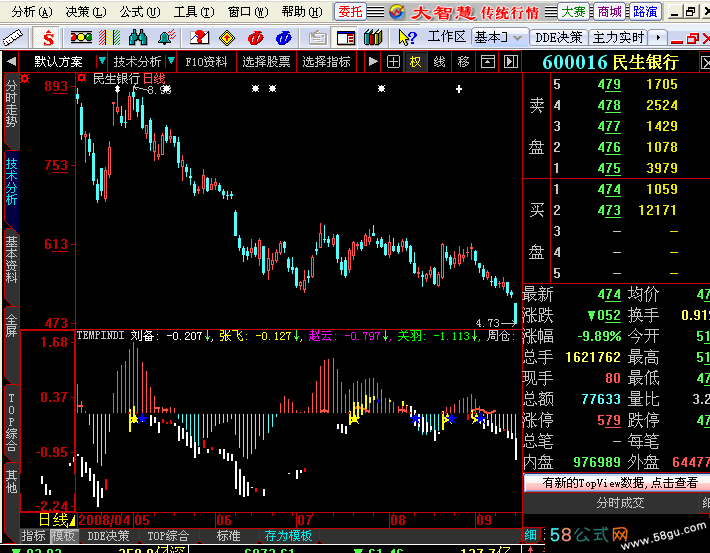
Task: Open the 分析(A) menu
Action: [x=32, y=12]
